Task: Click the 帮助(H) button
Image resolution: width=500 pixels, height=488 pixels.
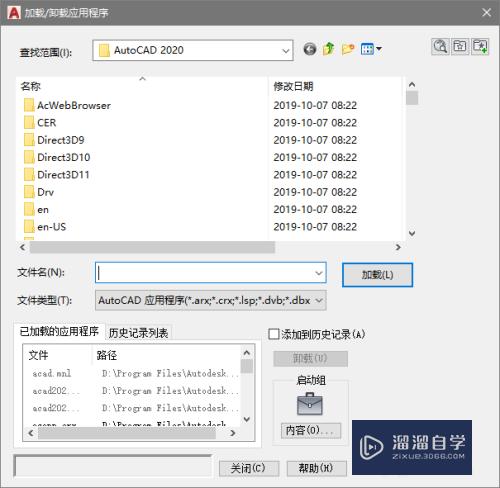Action: click(316, 468)
